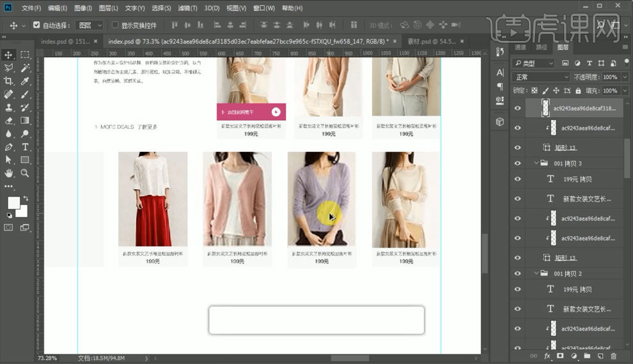Open the blend mode 正常 dropdown

[541, 77]
